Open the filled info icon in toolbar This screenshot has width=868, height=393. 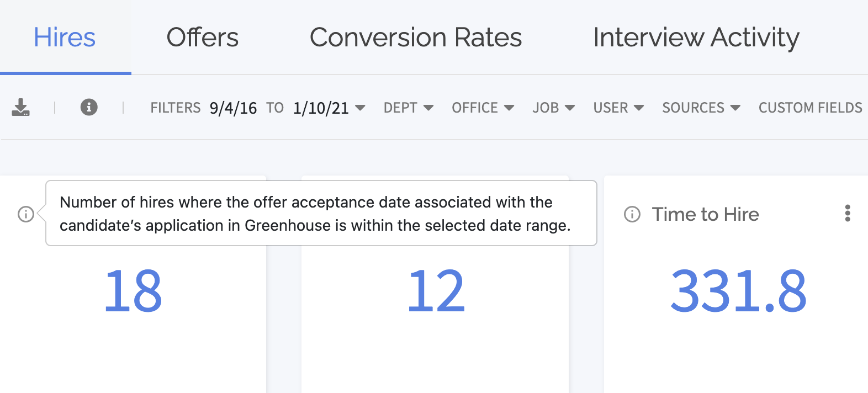[89, 107]
